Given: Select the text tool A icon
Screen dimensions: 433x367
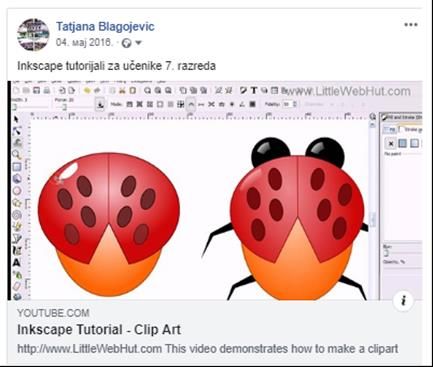Looking at the screenshot, I should pos(17,263).
